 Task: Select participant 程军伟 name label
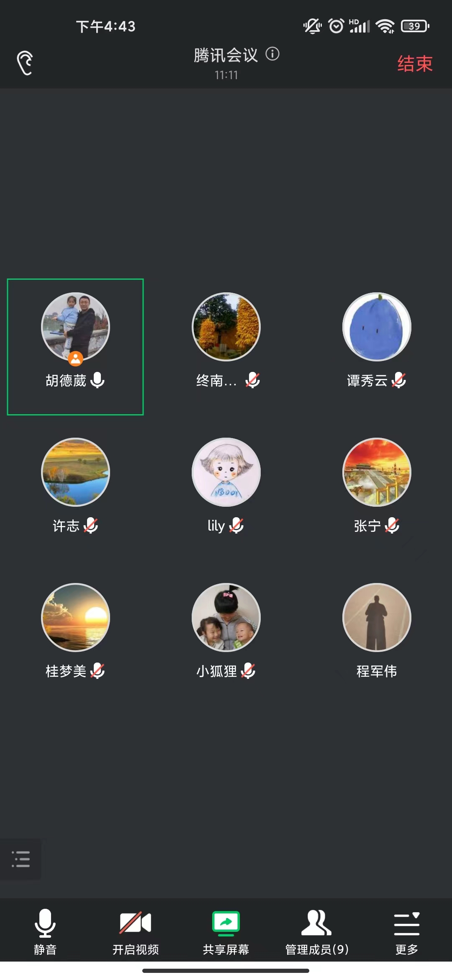[x=377, y=671]
